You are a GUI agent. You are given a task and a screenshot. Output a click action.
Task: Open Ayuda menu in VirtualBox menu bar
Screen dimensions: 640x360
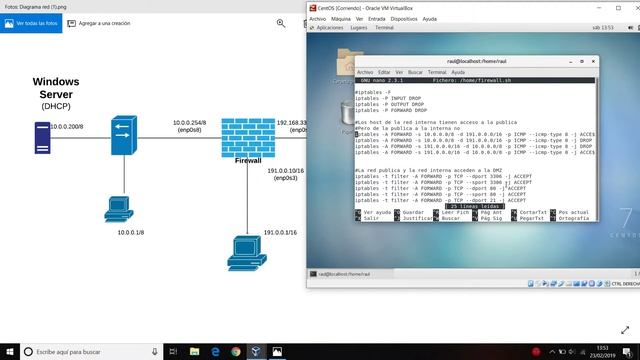429,19
